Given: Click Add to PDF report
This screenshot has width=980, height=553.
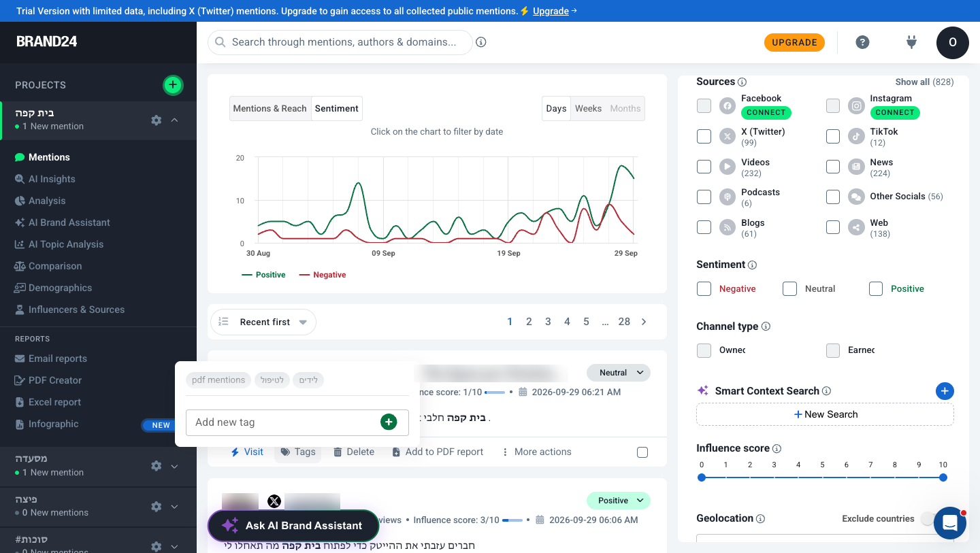Looking at the screenshot, I should tap(438, 452).
